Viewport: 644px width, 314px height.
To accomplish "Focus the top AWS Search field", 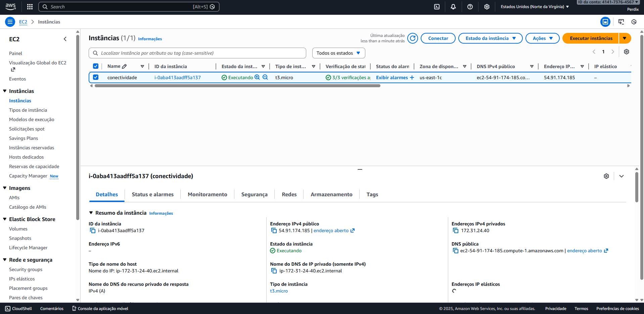I will pyautogui.click(x=129, y=7).
